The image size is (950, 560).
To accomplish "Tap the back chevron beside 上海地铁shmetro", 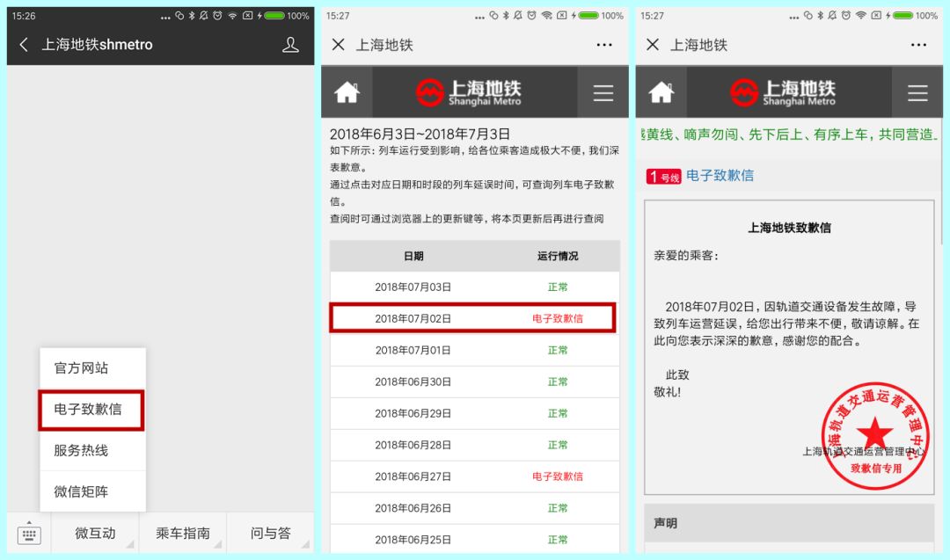I will pyautogui.click(x=24, y=45).
